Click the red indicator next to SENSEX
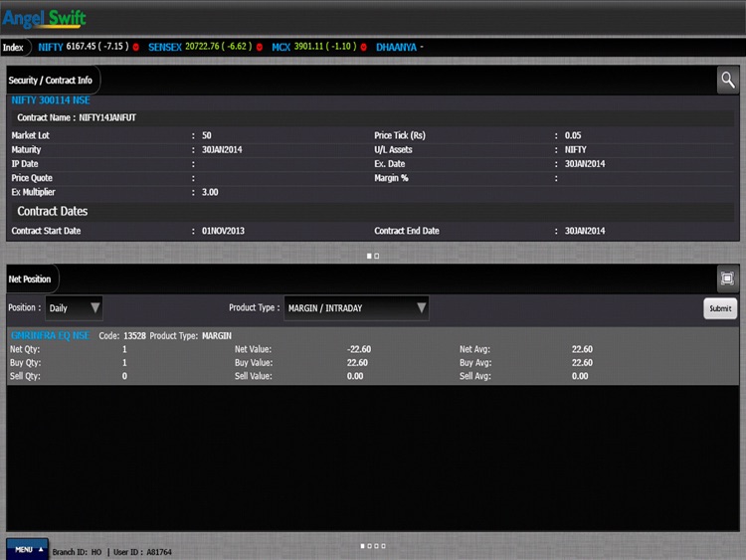The height and width of the screenshot is (560, 746). coord(260,47)
